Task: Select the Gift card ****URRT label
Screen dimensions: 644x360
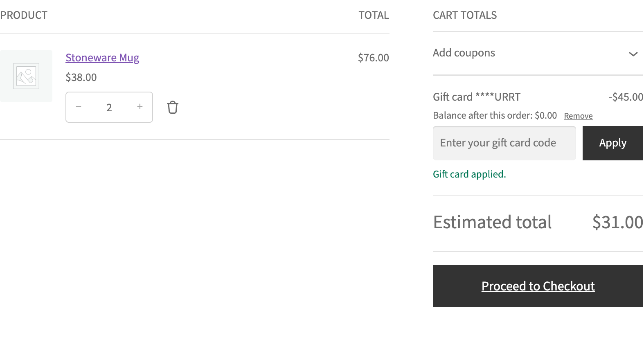Action: [477, 97]
